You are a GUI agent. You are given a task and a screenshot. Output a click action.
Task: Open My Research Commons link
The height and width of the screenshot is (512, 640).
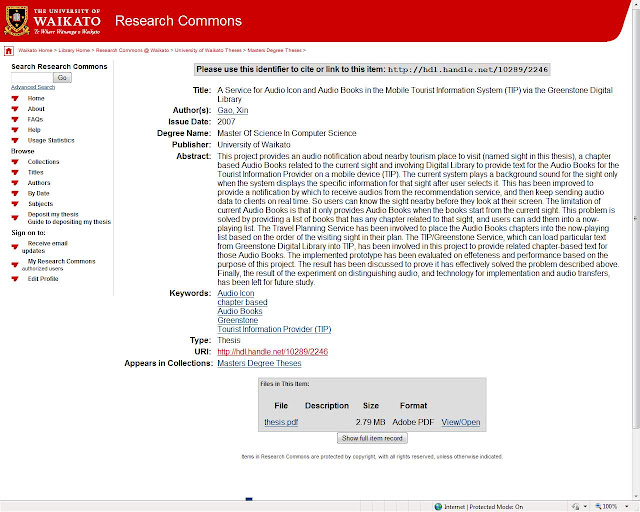coord(62,261)
